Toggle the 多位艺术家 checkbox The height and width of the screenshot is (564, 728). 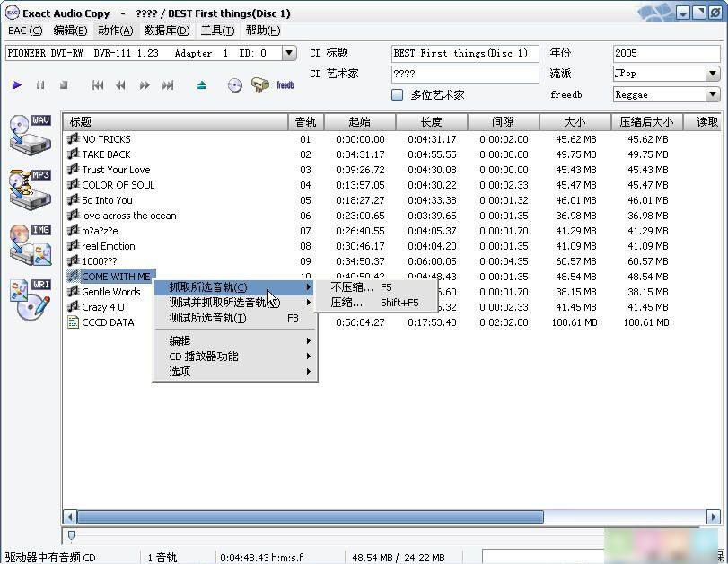click(x=397, y=95)
